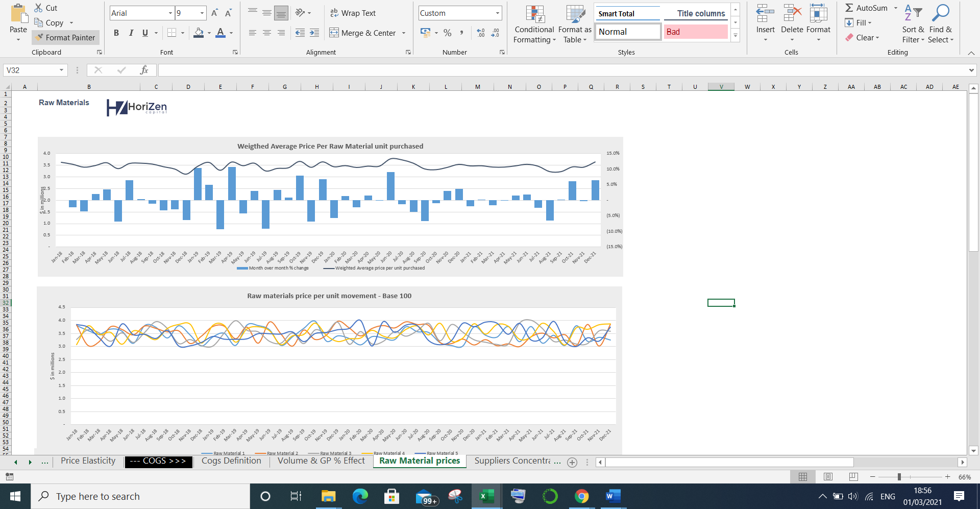
Task: Open Excel from the taskbar
Action: tap(486, 496)
